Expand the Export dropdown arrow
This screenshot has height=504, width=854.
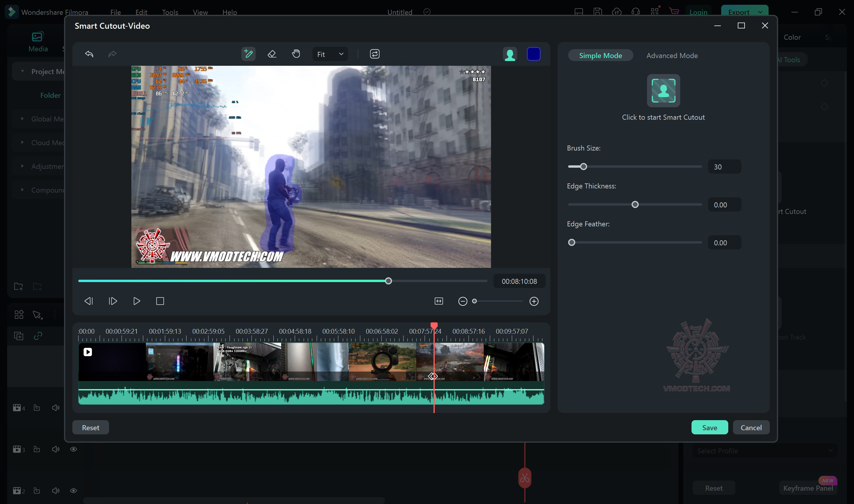760,12
